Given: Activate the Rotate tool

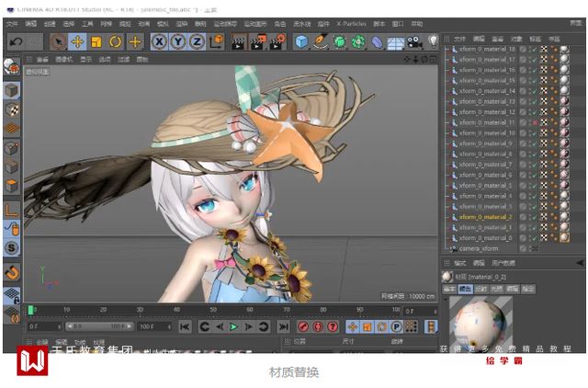Looking at the screenshot, I should click(116, 41).
